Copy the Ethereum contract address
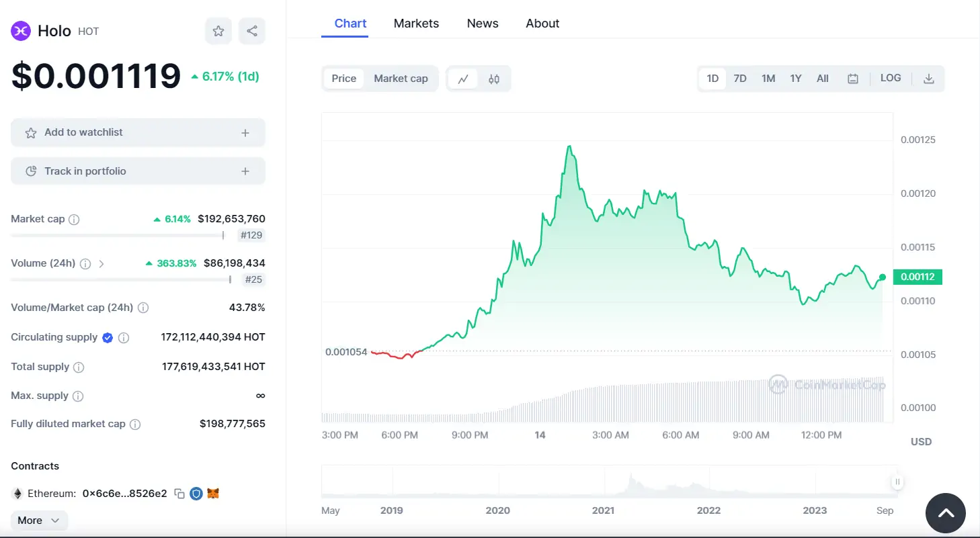The width and height of the screenshot is (980, 538). pos(179,494)
